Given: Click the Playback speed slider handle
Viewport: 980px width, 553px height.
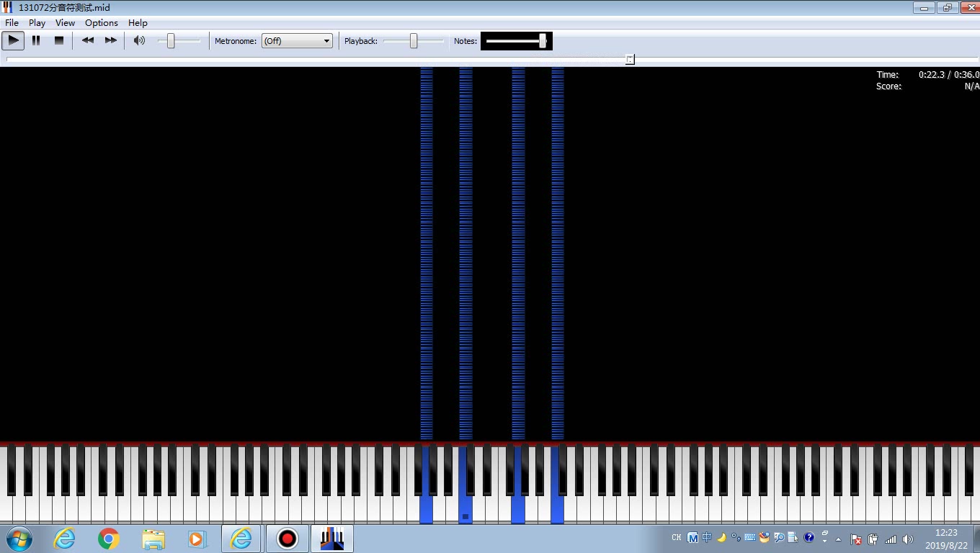Looking at the screenshot, I should pyautogui.click(x=414, y=41).
